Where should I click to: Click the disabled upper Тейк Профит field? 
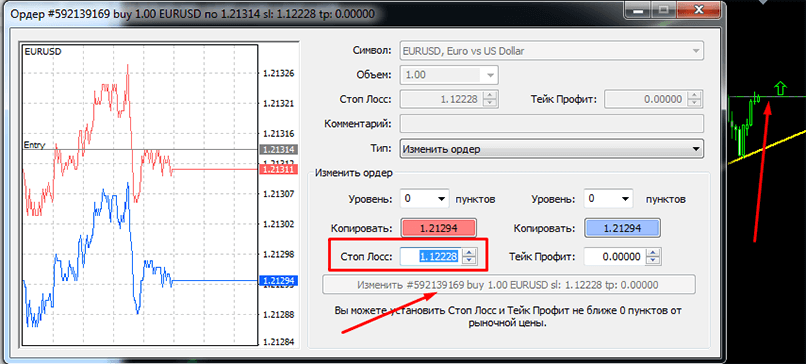(646, 99)
